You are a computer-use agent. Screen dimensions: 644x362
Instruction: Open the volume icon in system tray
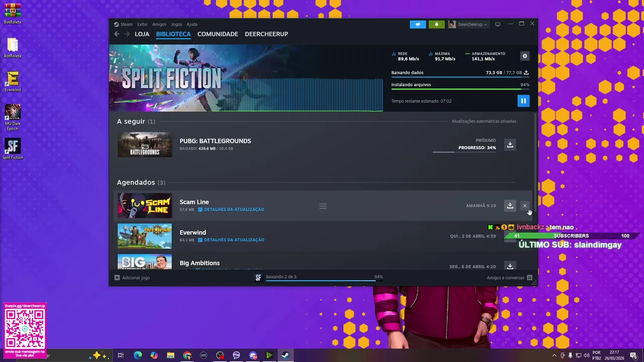[x=586, y=355]
